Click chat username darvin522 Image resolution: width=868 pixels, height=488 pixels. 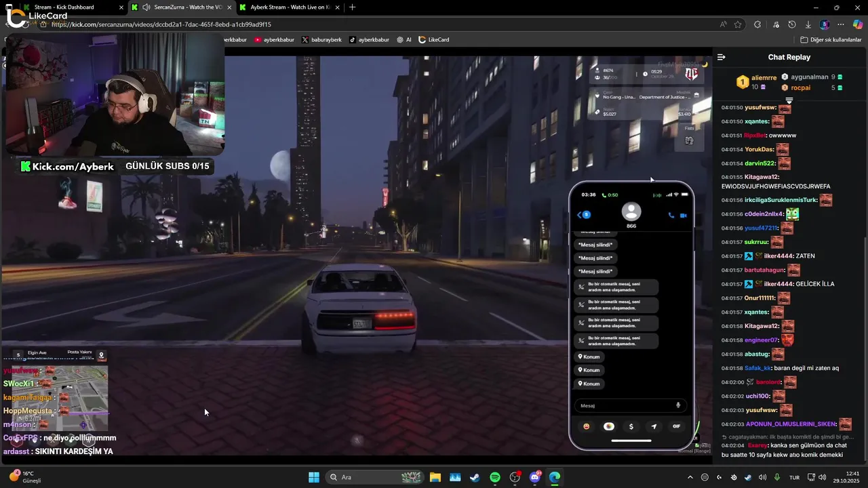point(760,163)
